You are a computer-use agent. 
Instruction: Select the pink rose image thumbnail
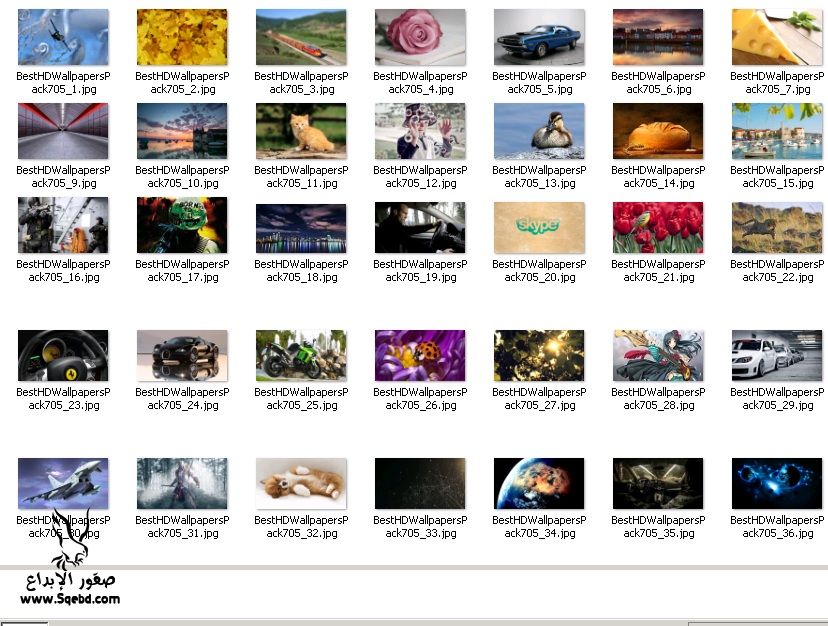[420, 38]
